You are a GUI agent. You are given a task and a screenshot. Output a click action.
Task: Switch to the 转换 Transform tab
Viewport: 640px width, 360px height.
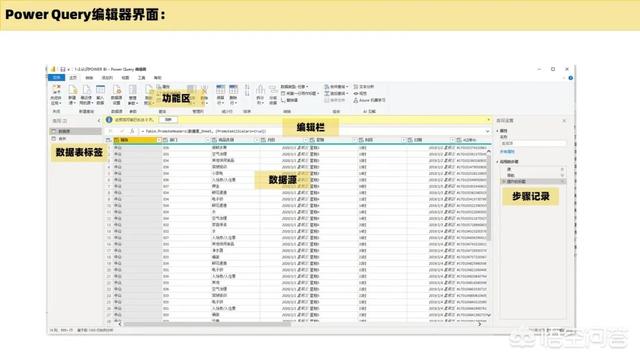point(89,78)
